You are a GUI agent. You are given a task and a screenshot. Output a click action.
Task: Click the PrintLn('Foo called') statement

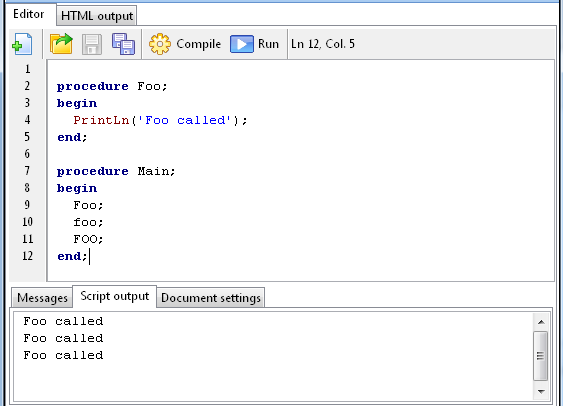point(160,120)
